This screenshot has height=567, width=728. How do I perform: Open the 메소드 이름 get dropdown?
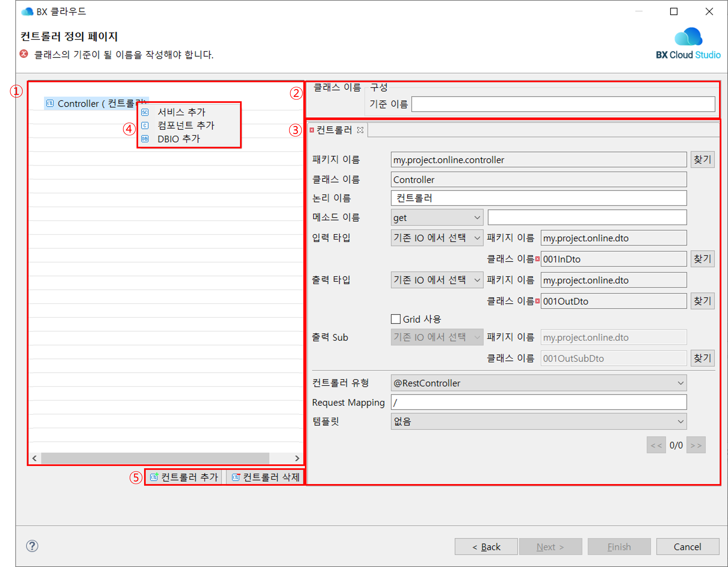437,218
